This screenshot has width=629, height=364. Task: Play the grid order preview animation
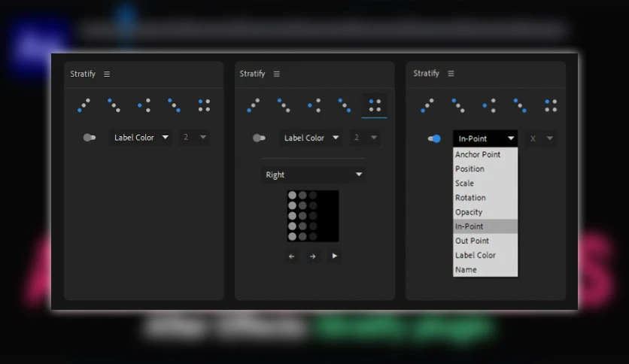(x=335, y=256)
